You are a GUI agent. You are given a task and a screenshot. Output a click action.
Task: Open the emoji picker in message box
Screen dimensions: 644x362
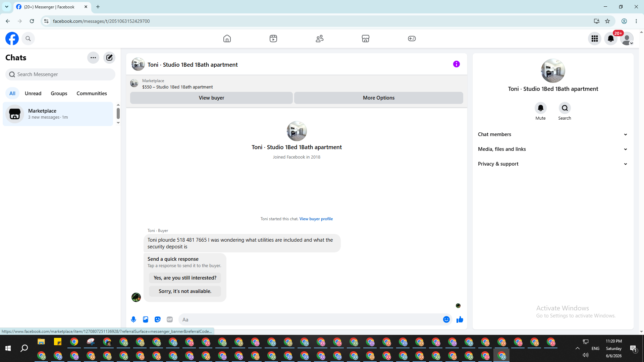446,319
